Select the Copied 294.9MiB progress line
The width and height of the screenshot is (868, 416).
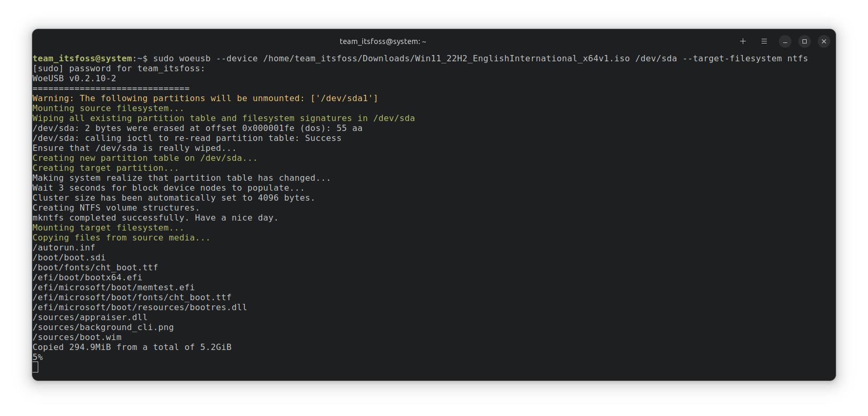(x=132, y=347)
